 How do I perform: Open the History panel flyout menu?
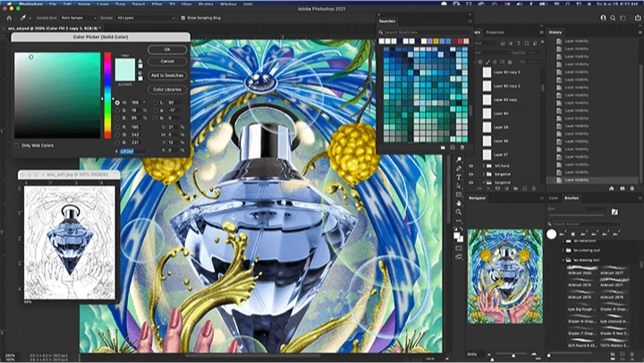(640, 32)
